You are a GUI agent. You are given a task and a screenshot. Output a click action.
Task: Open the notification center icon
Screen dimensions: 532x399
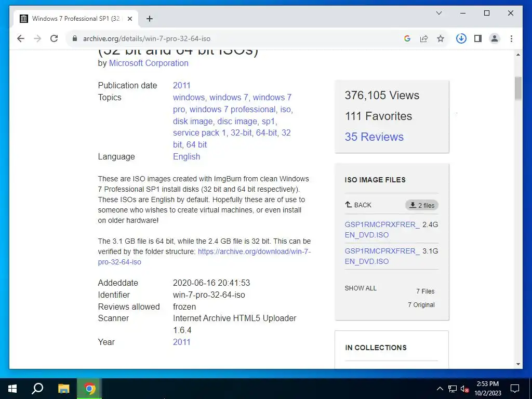(515, 389)
